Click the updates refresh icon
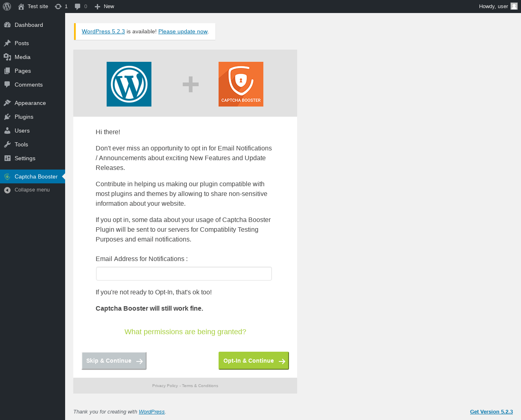This screenshot has width=521, height=420. tap(58, 7)
